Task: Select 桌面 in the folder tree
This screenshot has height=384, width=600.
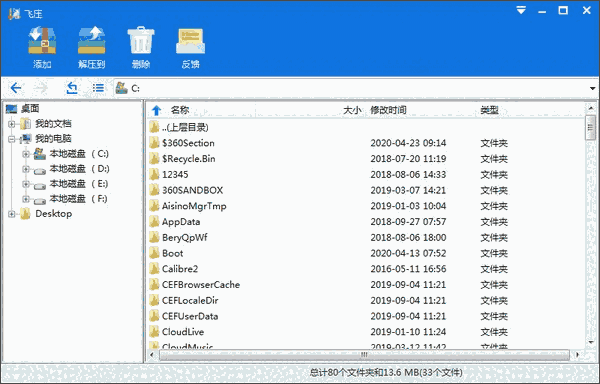Action: pos(30,109)
